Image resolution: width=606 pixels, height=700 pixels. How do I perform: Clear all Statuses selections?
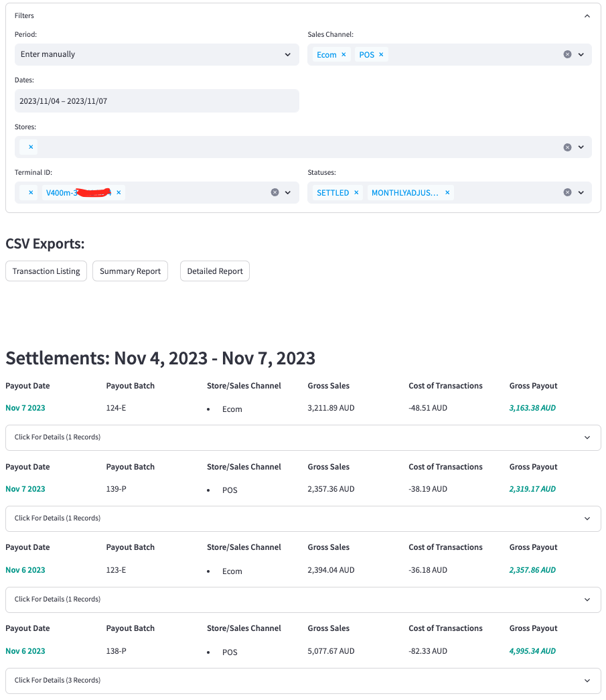click(x=568, y=192)
